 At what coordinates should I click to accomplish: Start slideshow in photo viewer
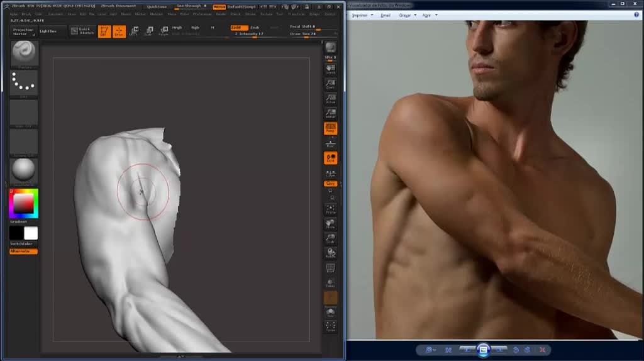coord(484,350)
